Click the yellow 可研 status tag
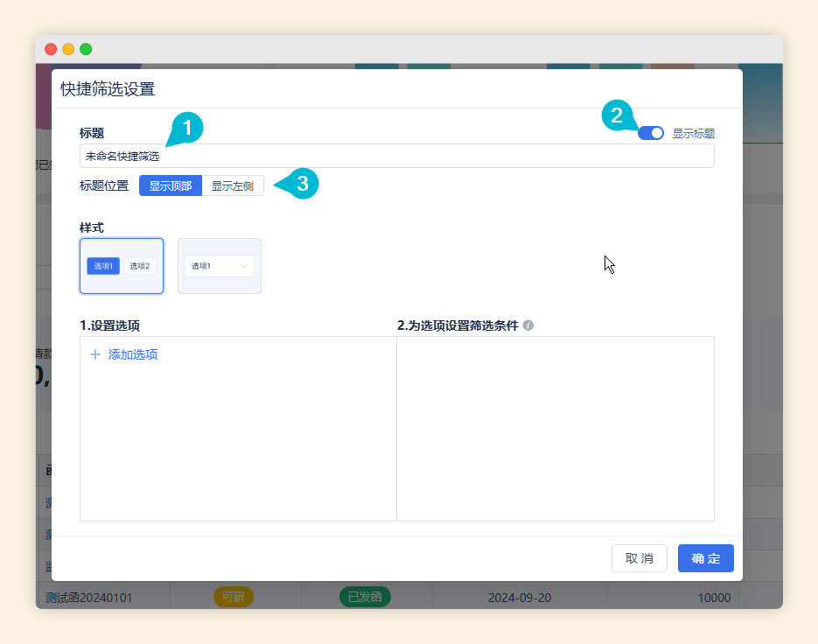Viewport: 818px width, 644px height. pyautogui.click(x=233, y=598)
